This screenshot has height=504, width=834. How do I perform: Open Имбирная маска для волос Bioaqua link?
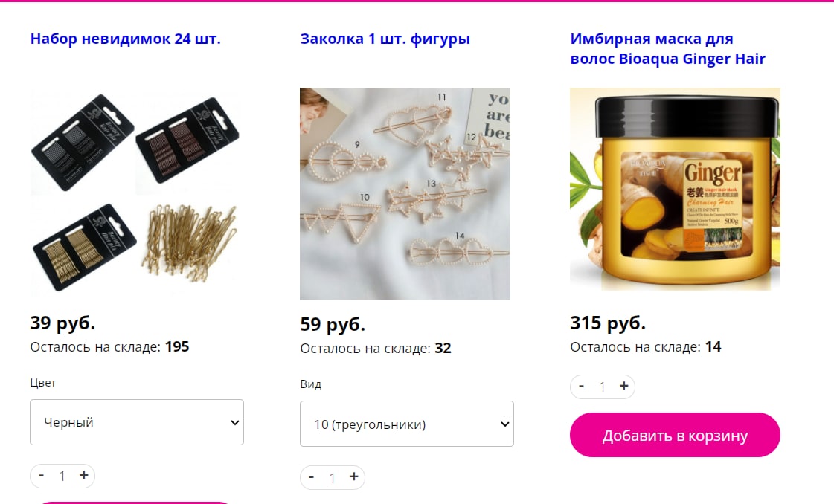[x=667, y=48]
